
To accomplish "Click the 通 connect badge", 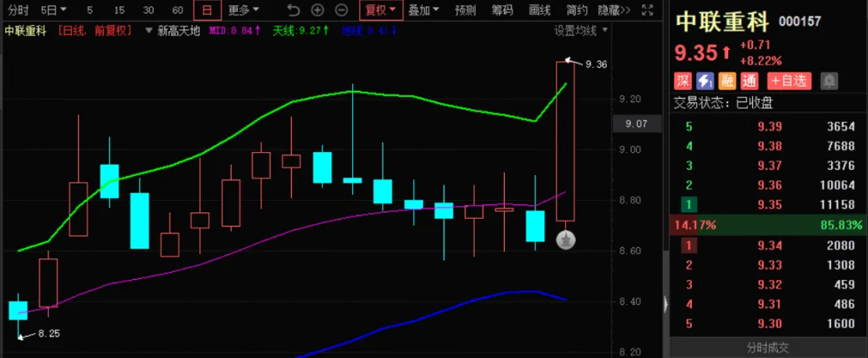I will pos(749,81).
